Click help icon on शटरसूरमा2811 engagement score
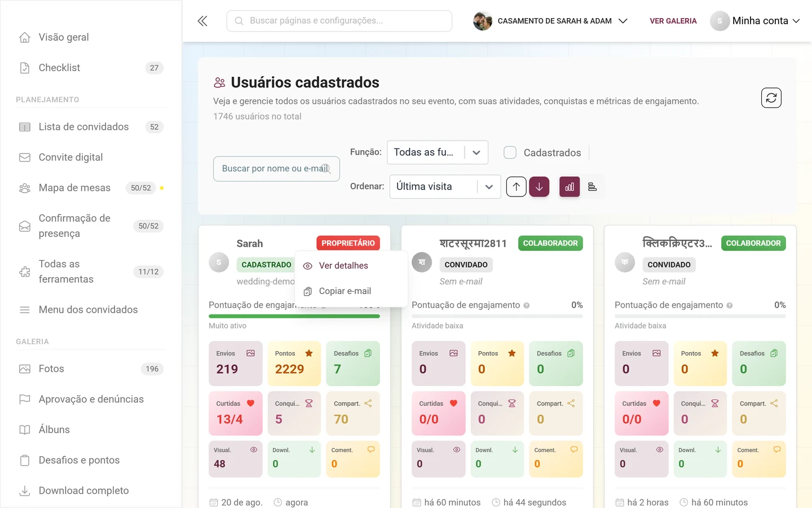 527,305
